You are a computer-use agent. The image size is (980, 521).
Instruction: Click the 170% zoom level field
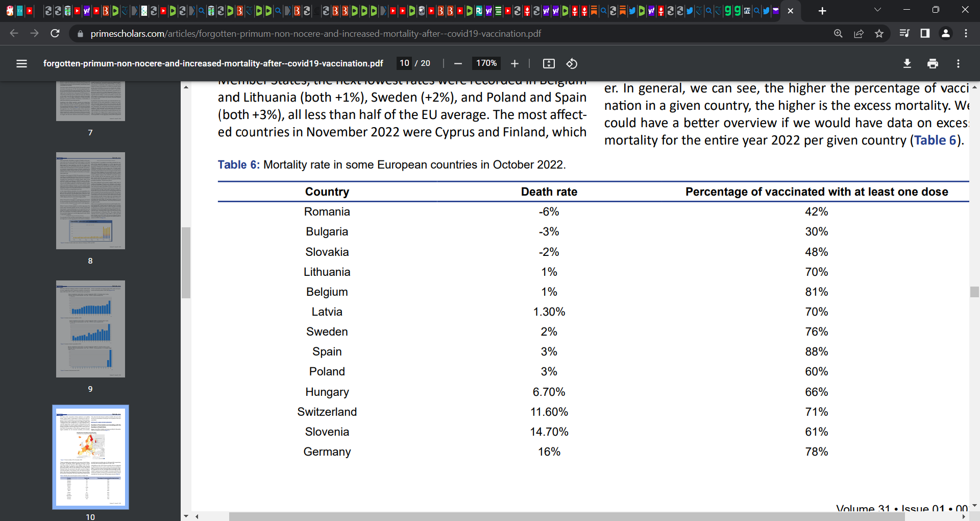click(x=486, y=63)
